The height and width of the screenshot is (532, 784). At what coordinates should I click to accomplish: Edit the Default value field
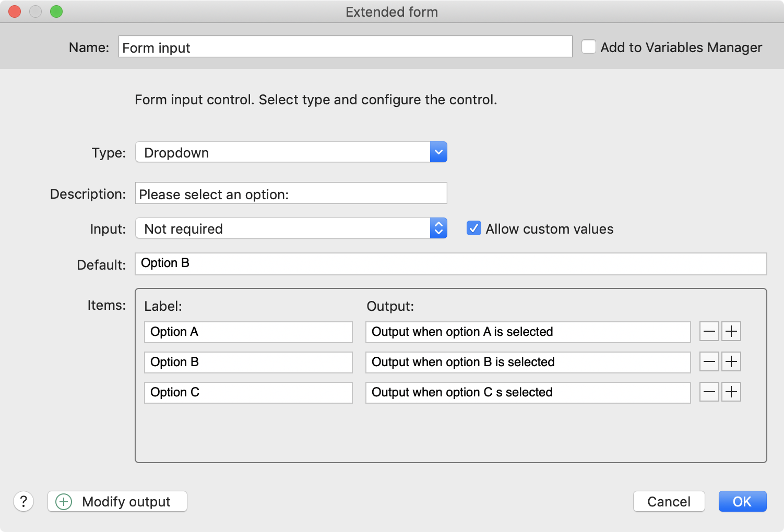[451, 264]
